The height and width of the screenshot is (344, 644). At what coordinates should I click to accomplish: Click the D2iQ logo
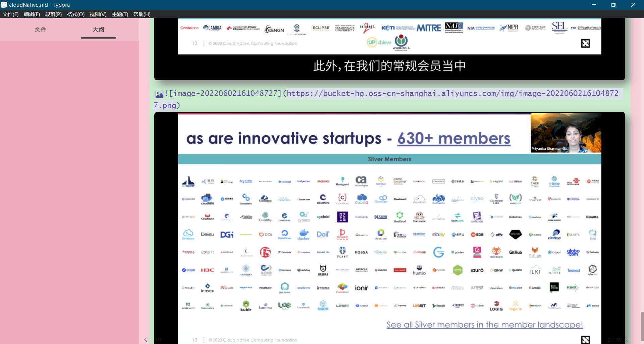click(342, 217)
